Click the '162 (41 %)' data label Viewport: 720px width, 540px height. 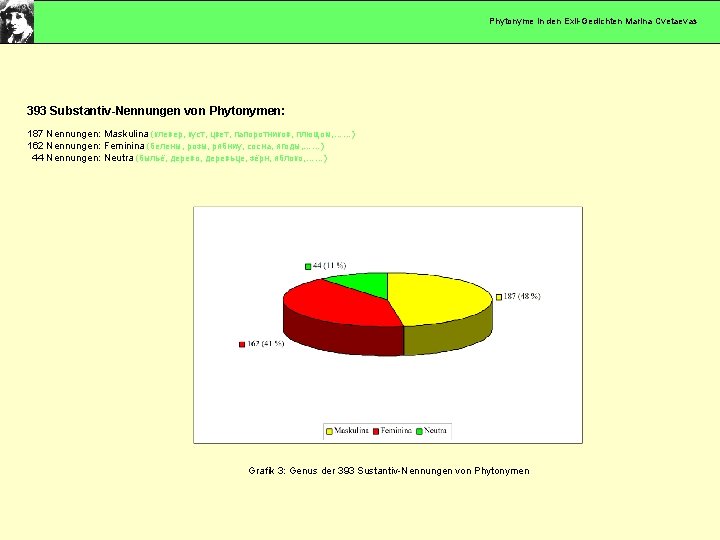265,343
